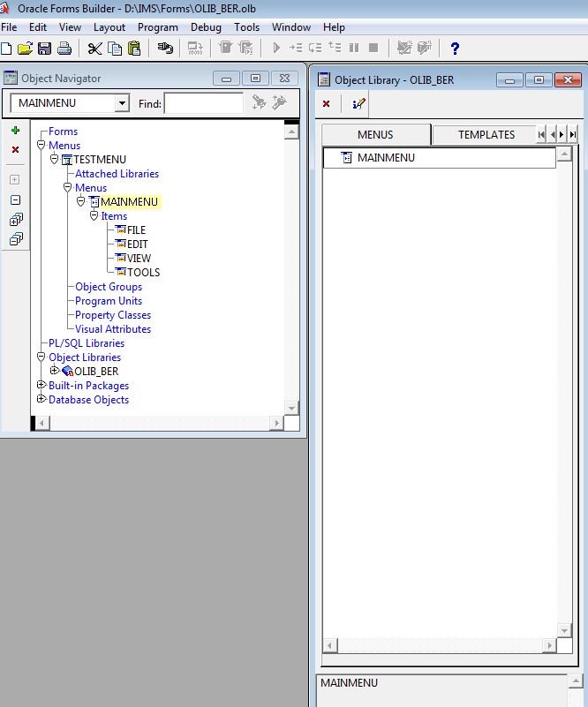The height and width of the screenshot is (707, 588).
Task: Click the next tab scroll arrow
Action: coord(562,135)
